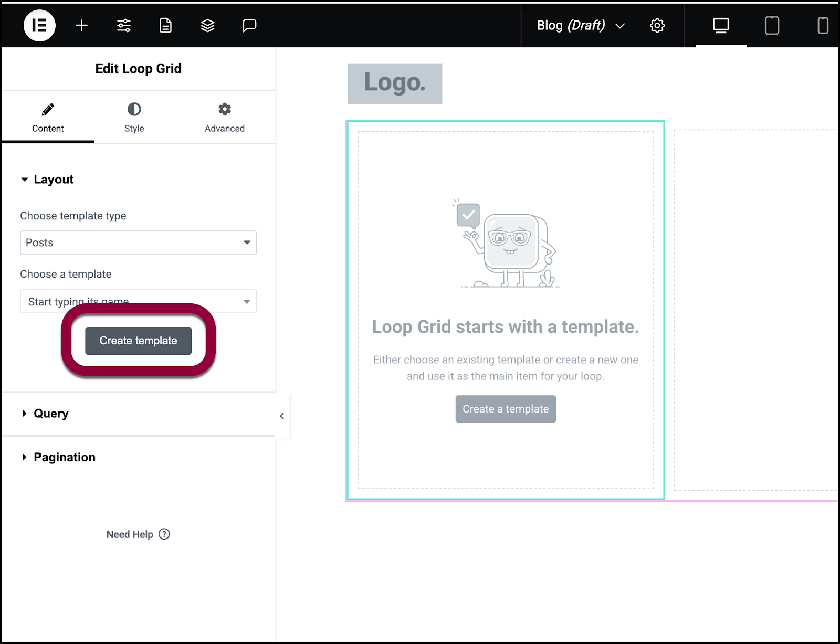Open the document pages icon
Screen dimensions: 840x644
pos(165,25)
